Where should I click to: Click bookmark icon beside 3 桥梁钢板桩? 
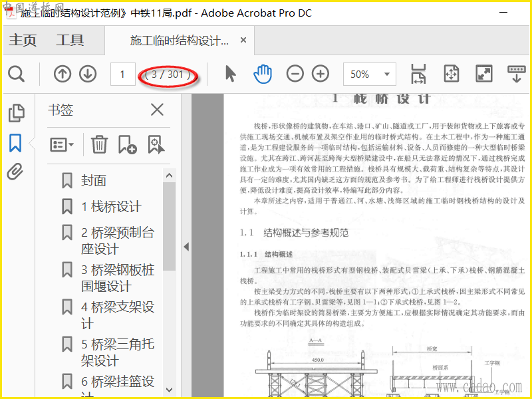click(67, 270)
